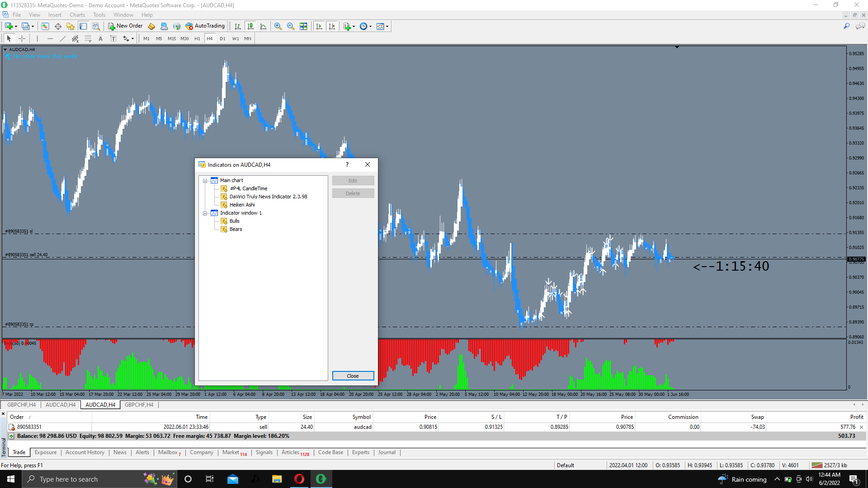Click the New Order button

click(x=125, y=26)
